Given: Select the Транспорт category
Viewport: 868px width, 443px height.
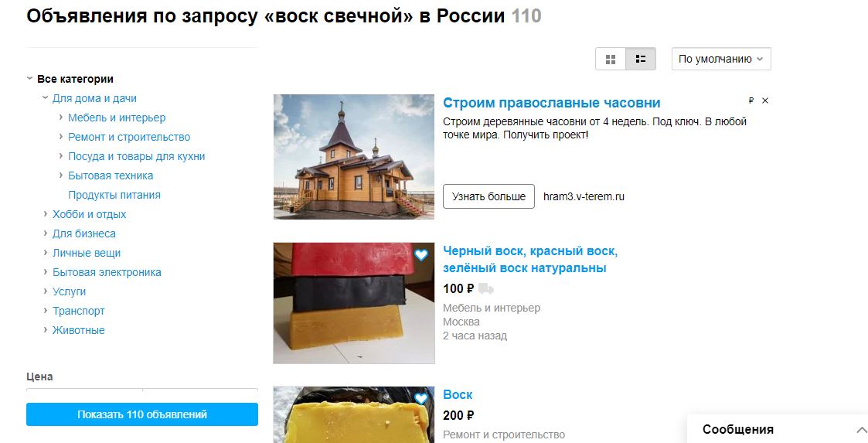Looking at the screenshot, I should coord(78,311).
